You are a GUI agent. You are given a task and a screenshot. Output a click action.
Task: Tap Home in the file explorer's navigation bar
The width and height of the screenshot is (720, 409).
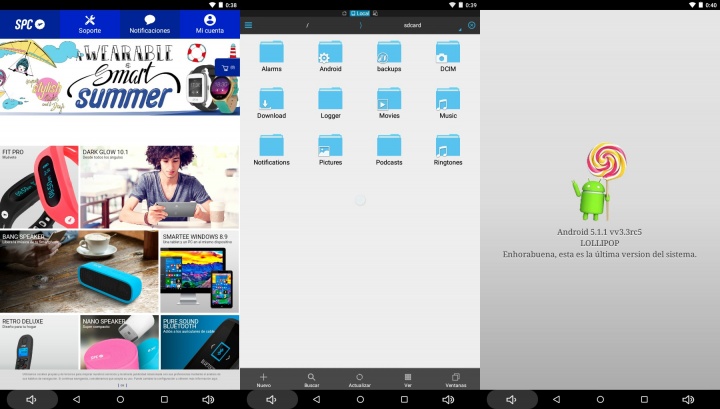pos(360,400)
